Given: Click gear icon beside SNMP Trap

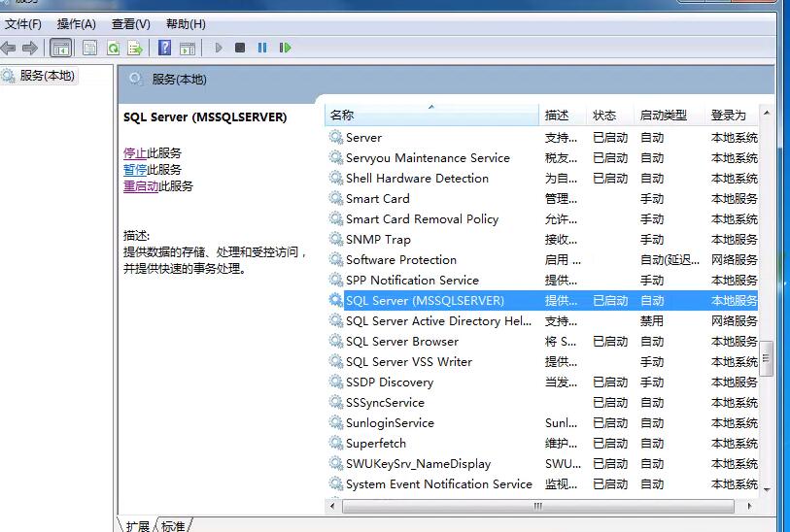Looking at the screenshot, I should [336, 239].
